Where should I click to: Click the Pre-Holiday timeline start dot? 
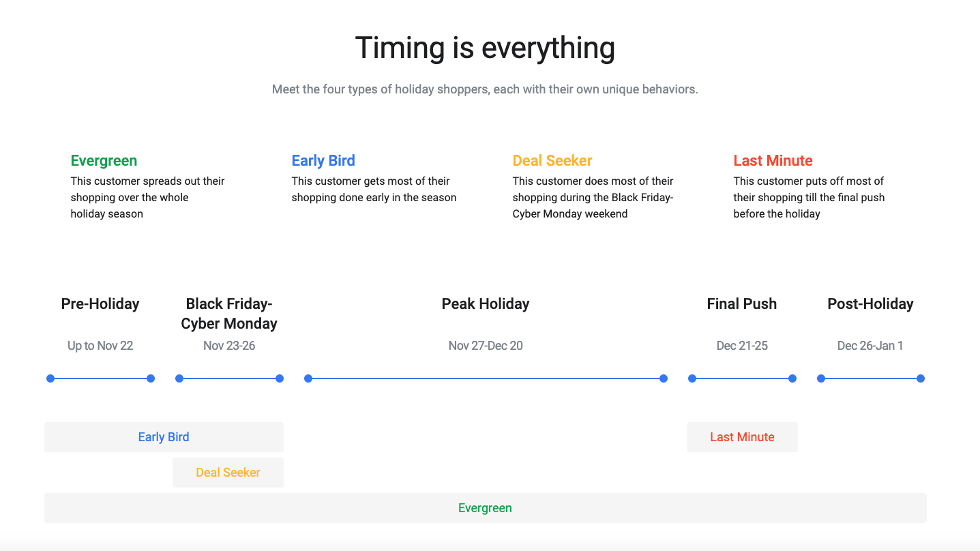[x=50, y=378]
